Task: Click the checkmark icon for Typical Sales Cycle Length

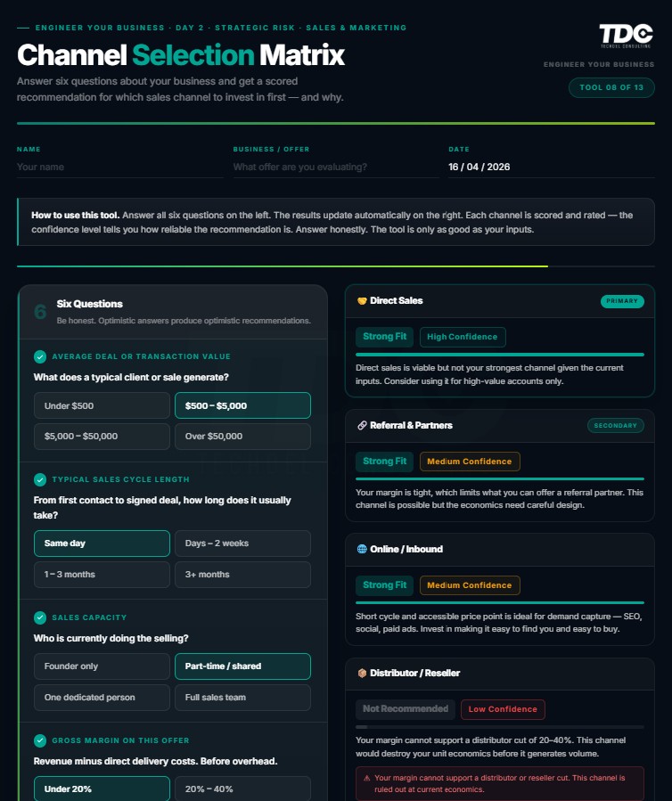Action: pyautogui.click(x=40, y=479)
